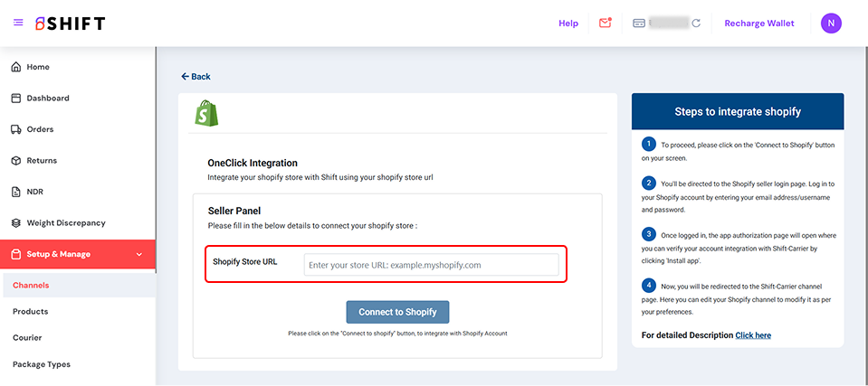This screenshot has width=868, height=386.
Task: Open the 'Click here' detailed description link
Action: click(753, 335)
